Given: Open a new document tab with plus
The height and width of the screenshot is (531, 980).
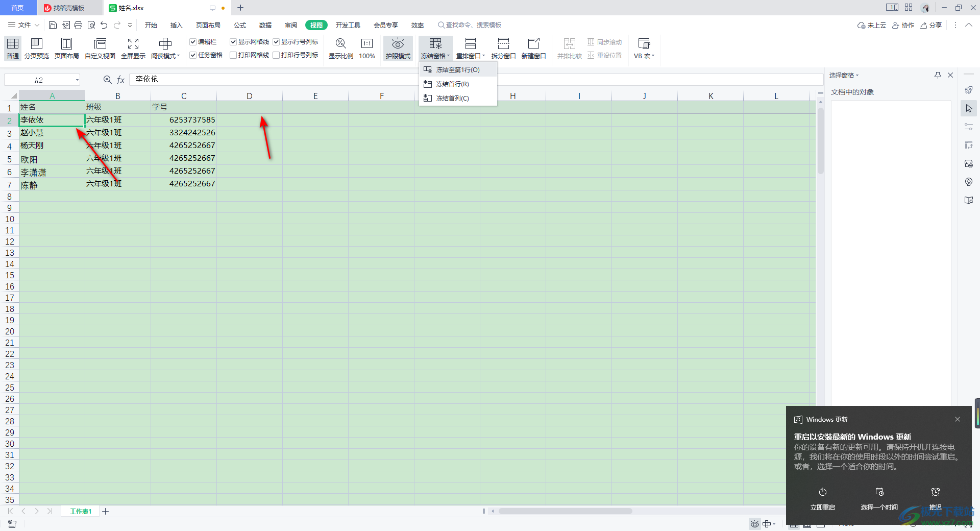Looking at the screenshot, I should [x=240, y=8].
